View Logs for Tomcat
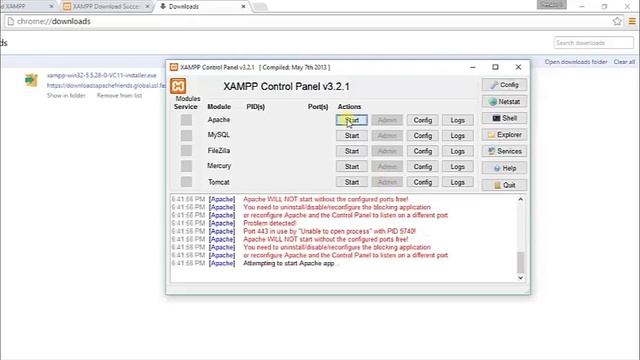The image size is (640, 360). (x=458, y=182)
